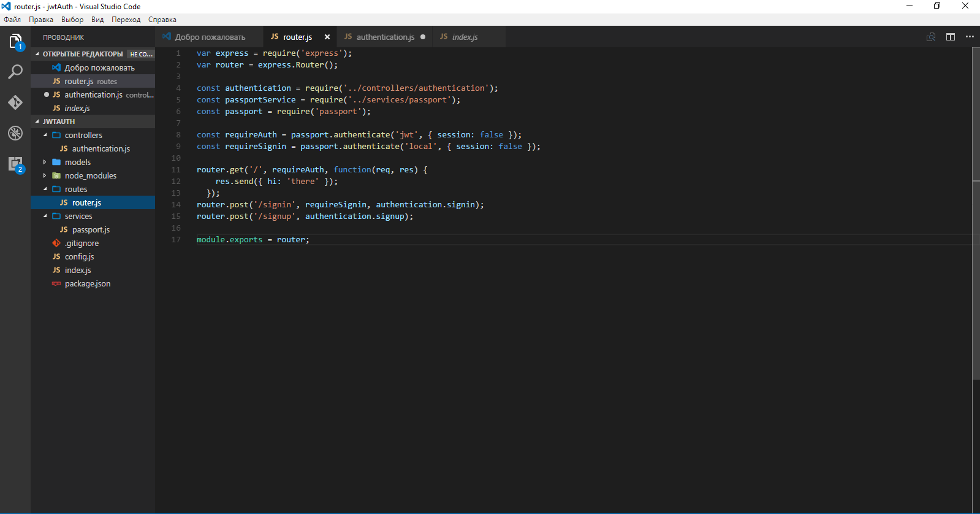Viewport: 980px width, 514px height.
Task: Click the НЕ СО... unsaved badge
Action: (x=141, y=54)
